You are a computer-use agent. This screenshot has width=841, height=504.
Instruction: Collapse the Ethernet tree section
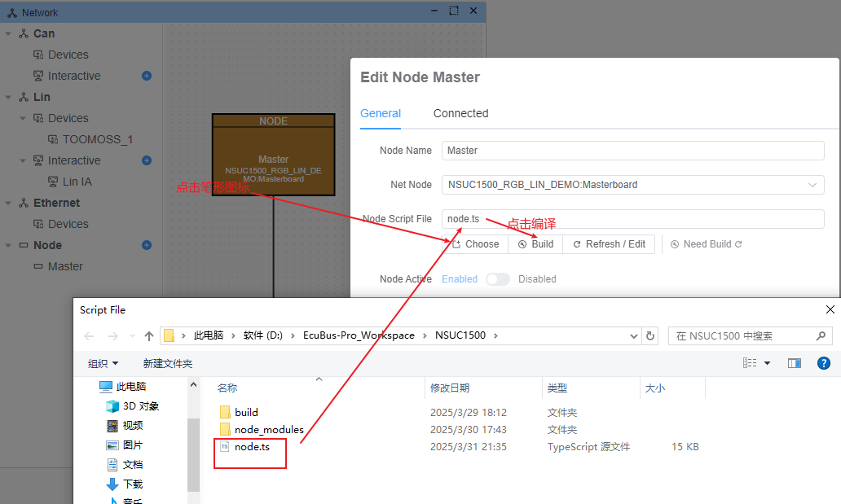point(8,203)
